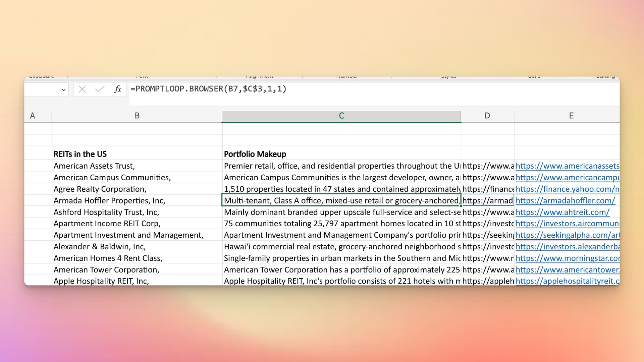Select column D cell in Agree Realty row
Image resolution: width=644 pixels, height=362 pixels.
488,189
